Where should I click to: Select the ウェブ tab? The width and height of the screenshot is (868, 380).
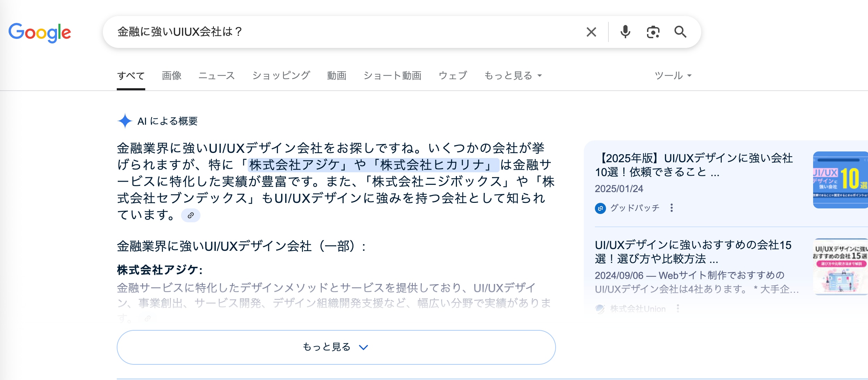(x=453, y=76)
